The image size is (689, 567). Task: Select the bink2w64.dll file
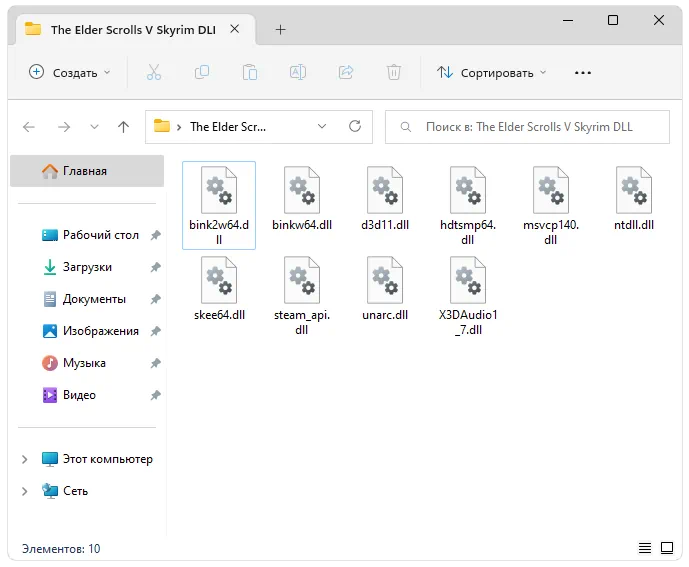coord(219,205)
